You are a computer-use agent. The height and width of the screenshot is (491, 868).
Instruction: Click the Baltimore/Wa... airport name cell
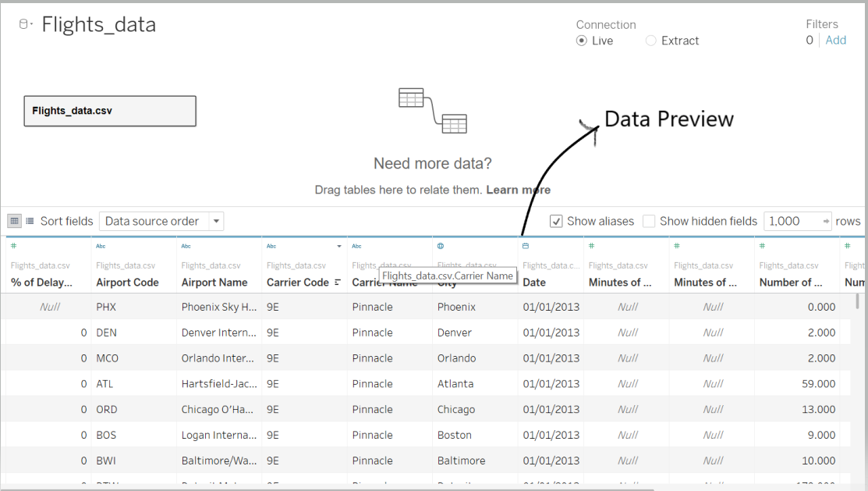219,461
